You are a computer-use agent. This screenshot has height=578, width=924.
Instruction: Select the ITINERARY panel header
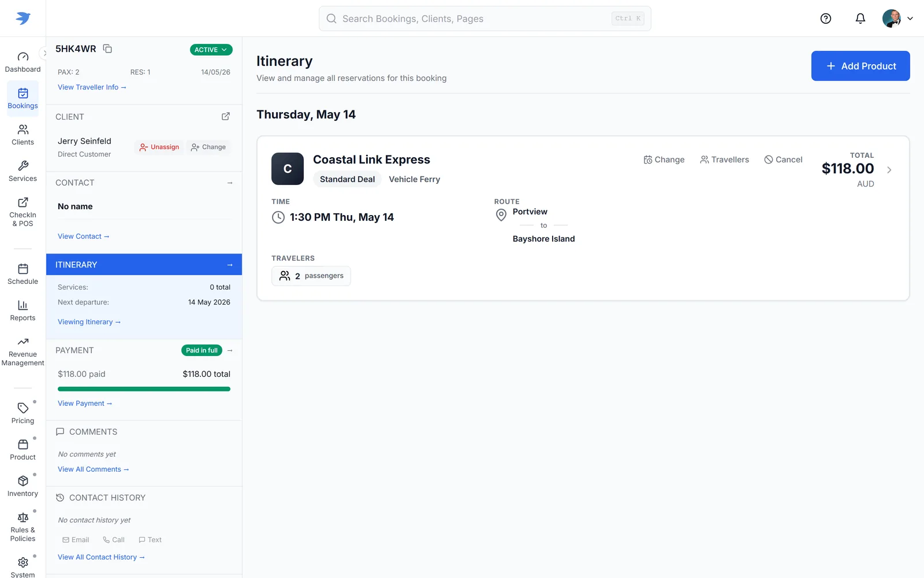[144, 265]
